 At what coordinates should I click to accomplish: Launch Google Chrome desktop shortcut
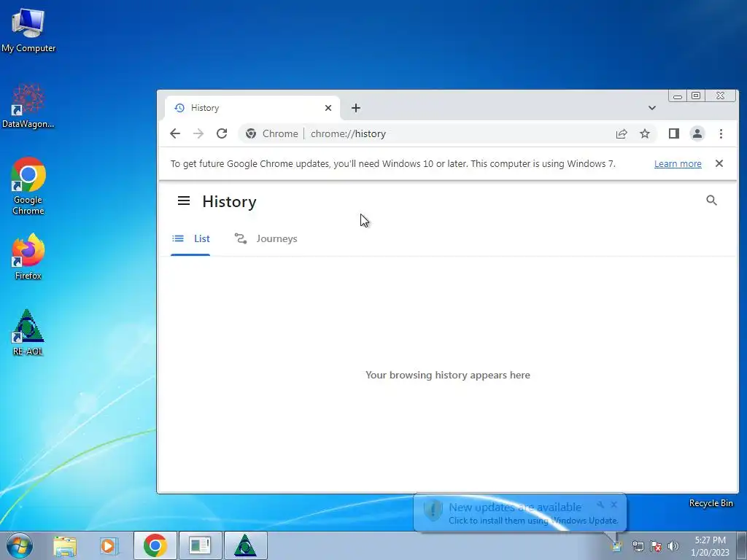28,186
